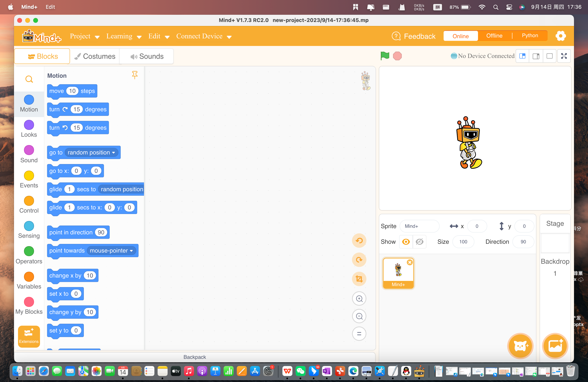Switch to the Costumes tab

[95, 56]
